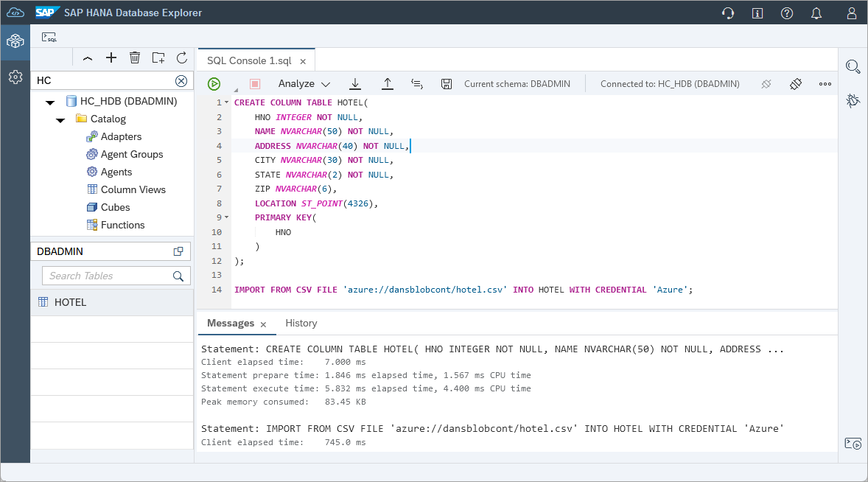Click the trash delete database icon
This screenshot has width=868, height=482.
tap(135, 57)
